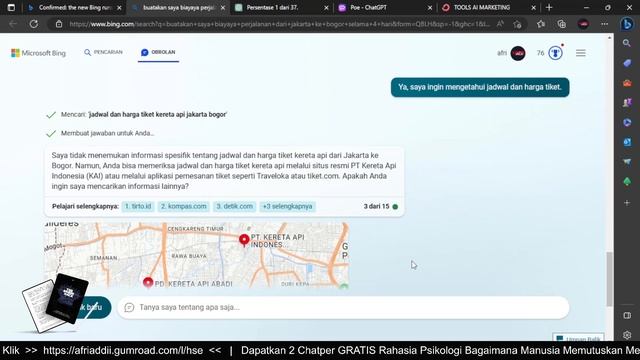
Task: Open browser profile avatar in toolbar
Action: 583,24
